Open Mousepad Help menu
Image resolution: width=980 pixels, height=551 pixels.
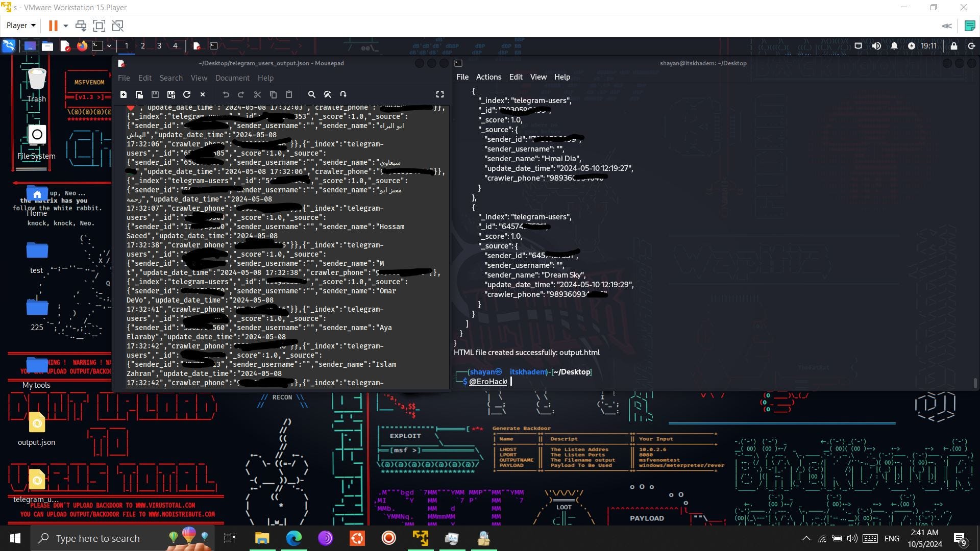pyautogui.click(x=265, y=78)
